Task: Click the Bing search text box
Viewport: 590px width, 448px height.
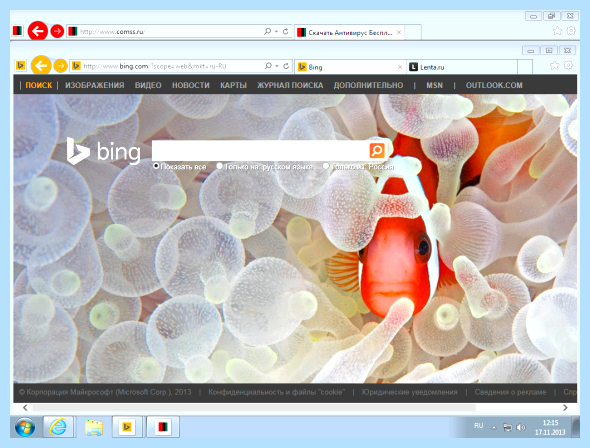Action: click(260, 150)
